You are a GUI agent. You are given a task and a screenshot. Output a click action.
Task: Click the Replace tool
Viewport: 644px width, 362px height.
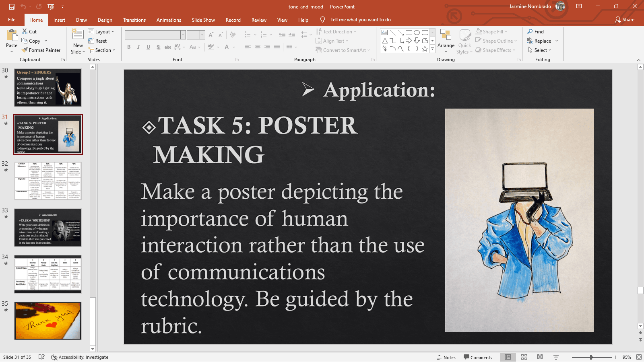click(542, 41)
